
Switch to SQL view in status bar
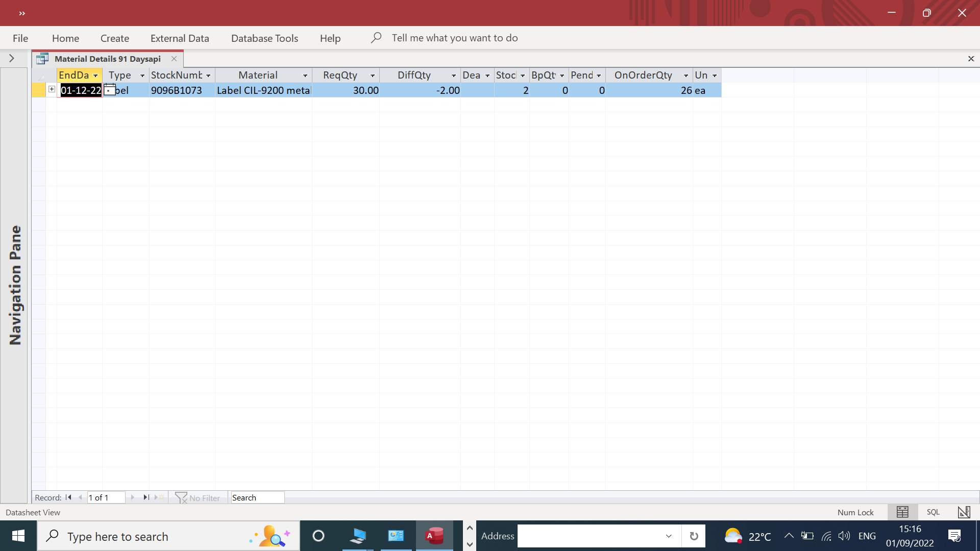pos(933,512)
